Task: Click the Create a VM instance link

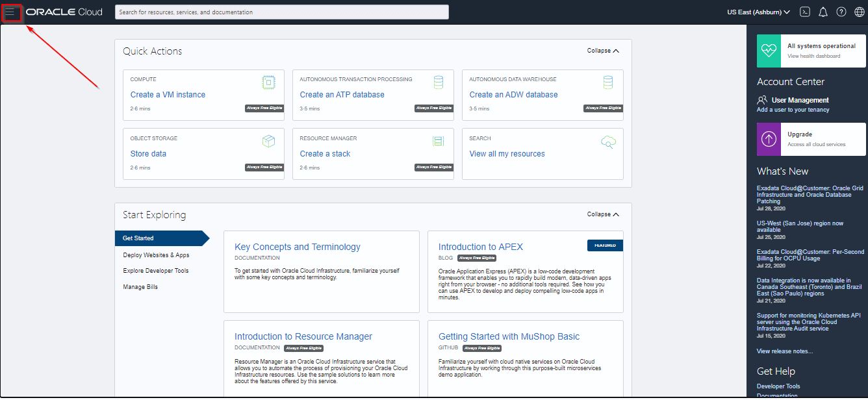Action: 168,95
